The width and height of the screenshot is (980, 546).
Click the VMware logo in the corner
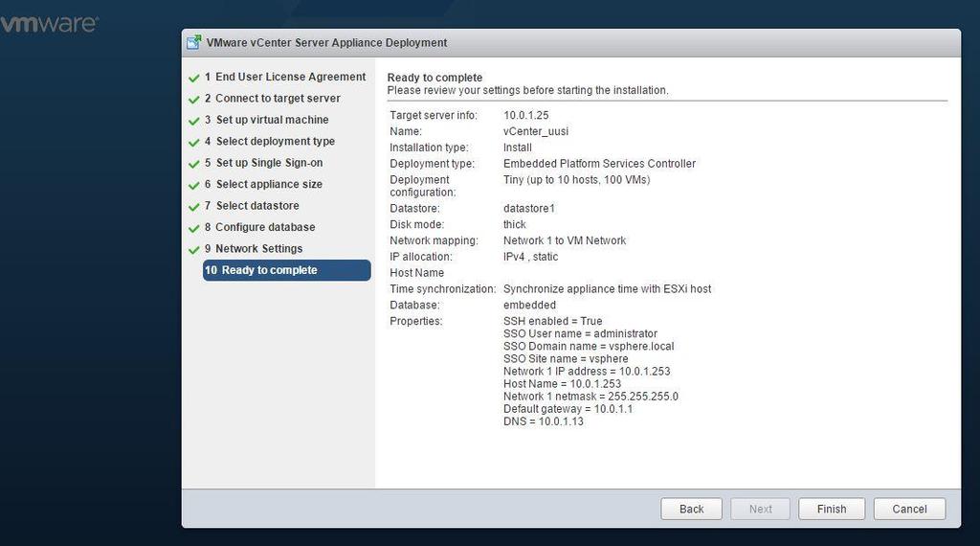coord(49,24)
